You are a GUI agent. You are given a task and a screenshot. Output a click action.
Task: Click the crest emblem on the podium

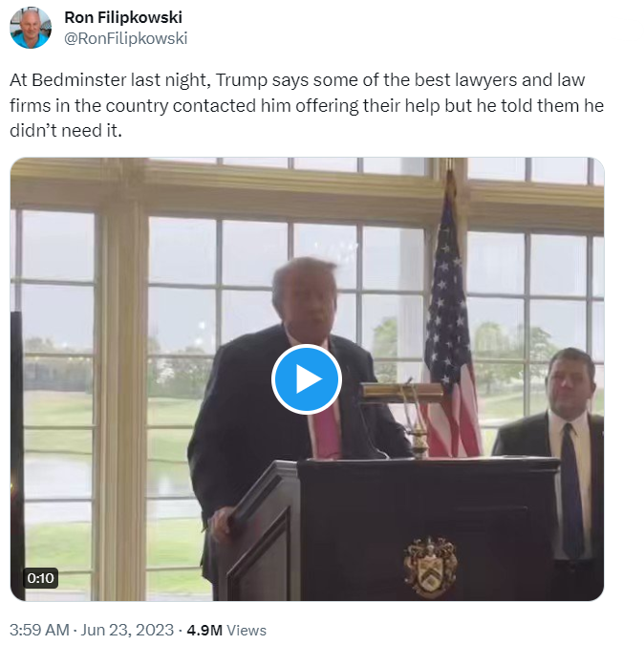(431, 567)
